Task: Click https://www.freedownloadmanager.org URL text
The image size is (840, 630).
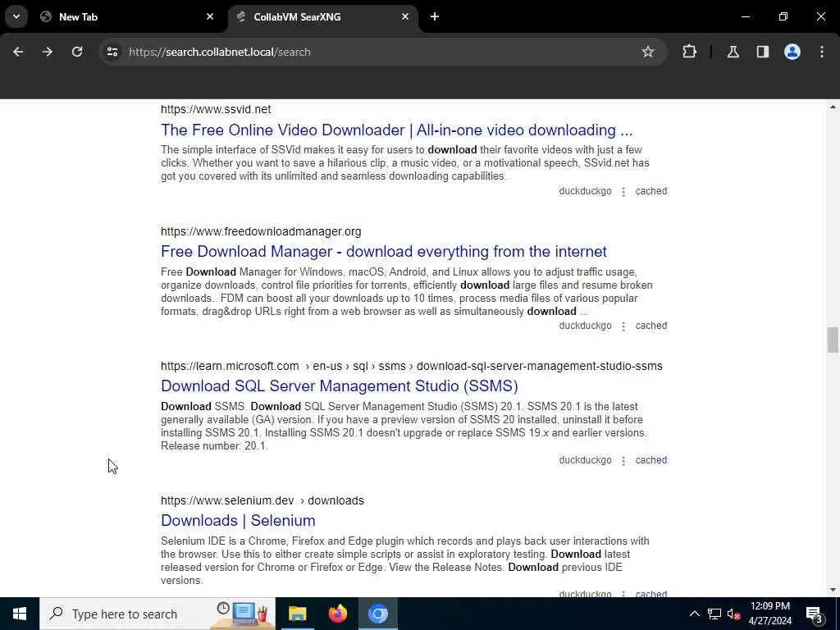Action: coord(261,231)
